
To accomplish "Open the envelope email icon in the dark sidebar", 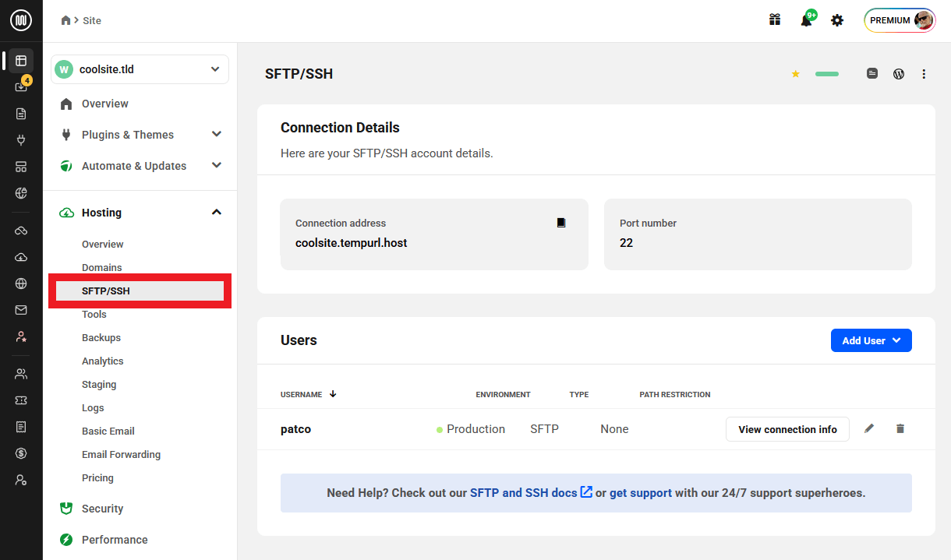I will pos(21,310).
